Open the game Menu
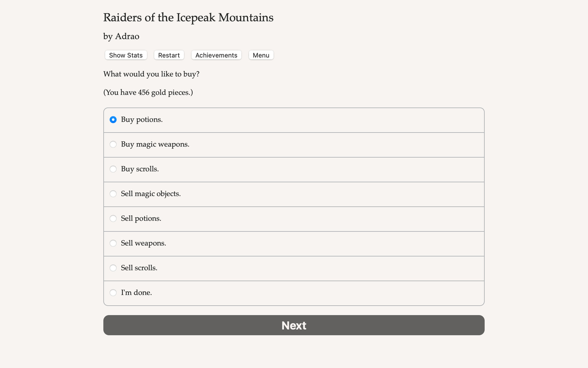The height and width of the screenshot is (368, 588). [x=261, y=55]
